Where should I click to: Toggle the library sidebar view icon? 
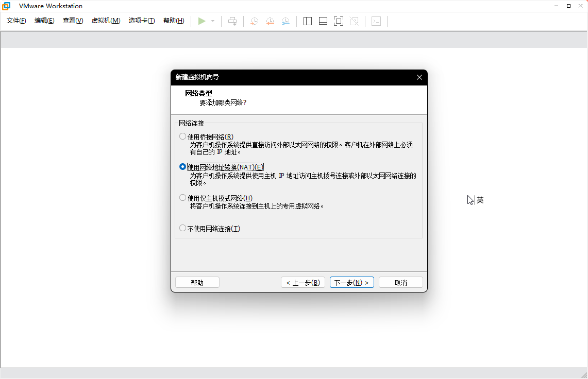[x=308, y=21]
